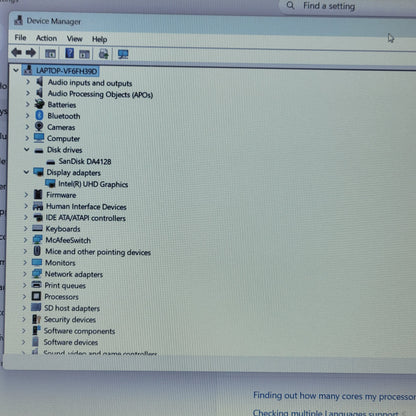The height and width of the screenshot is (416, 416).
Task: Select the McAfeeSwitch label
Action: click(68, 240)
